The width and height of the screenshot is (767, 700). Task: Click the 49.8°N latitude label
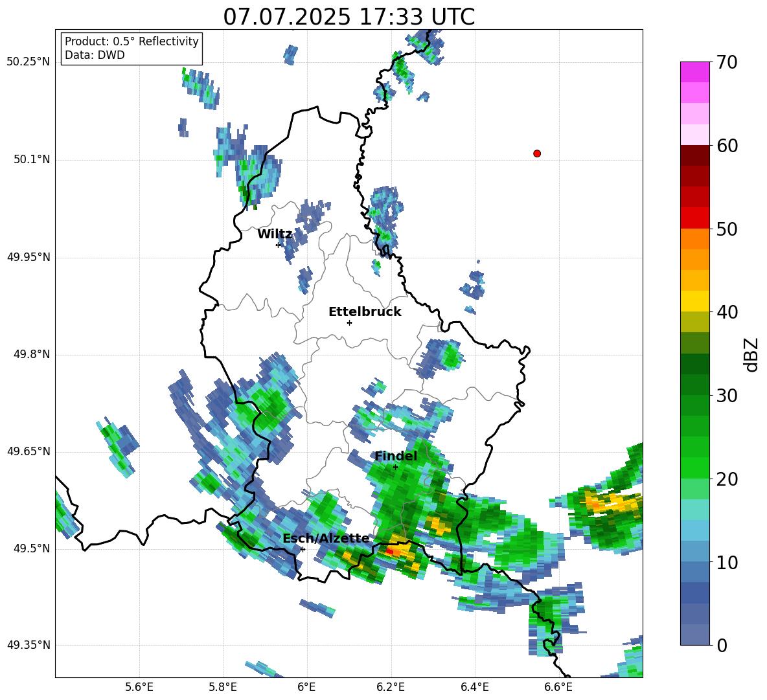click(x=32, y=354)
